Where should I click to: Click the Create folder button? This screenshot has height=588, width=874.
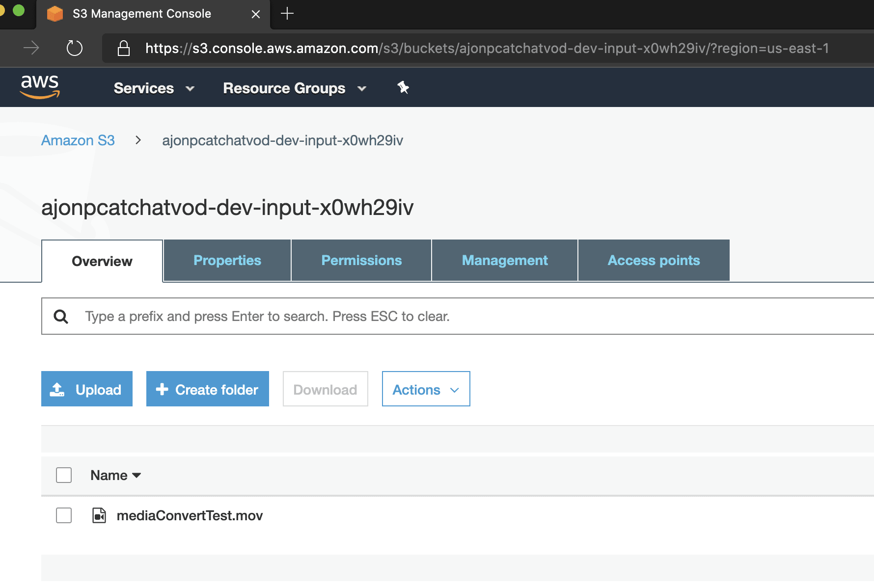tap(208, 389)
